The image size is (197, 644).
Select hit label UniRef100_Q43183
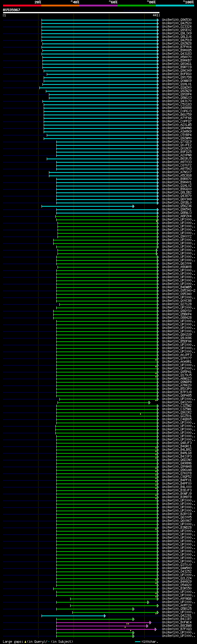[x=177, y=54]
